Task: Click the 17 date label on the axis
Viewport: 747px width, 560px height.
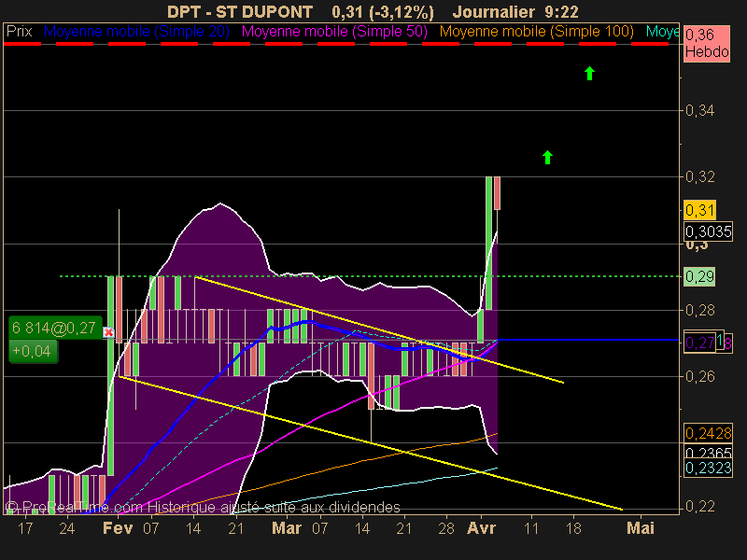Action: pos(25,528)
